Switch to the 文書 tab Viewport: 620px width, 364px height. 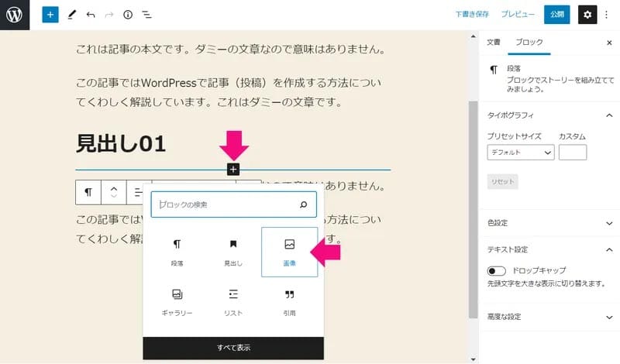(x=493, y=42)
